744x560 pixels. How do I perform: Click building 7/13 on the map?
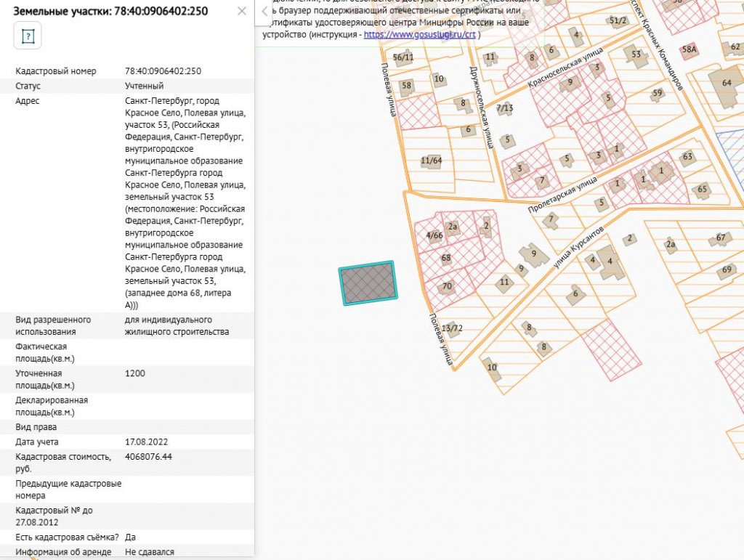click(x=505, y=108)
